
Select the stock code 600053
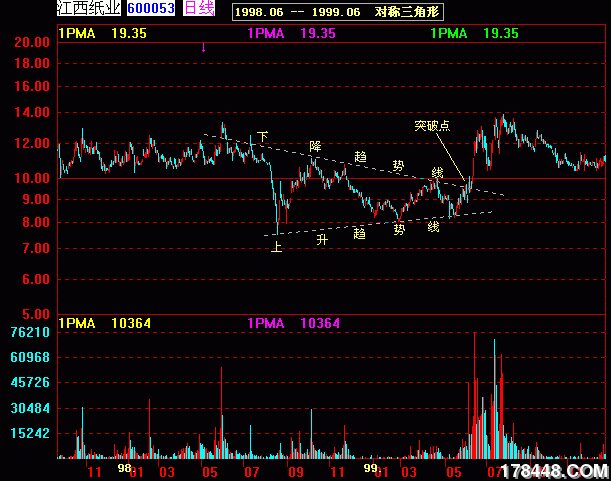151,9
